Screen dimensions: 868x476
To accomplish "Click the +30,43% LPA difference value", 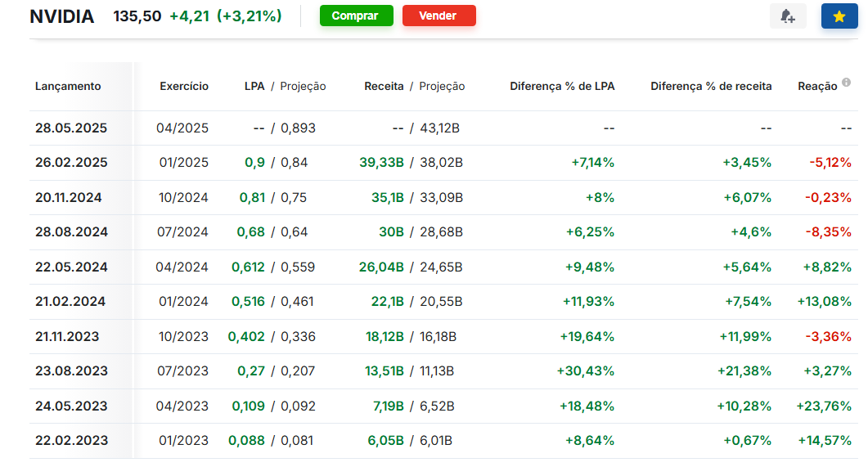I will 586,371.
